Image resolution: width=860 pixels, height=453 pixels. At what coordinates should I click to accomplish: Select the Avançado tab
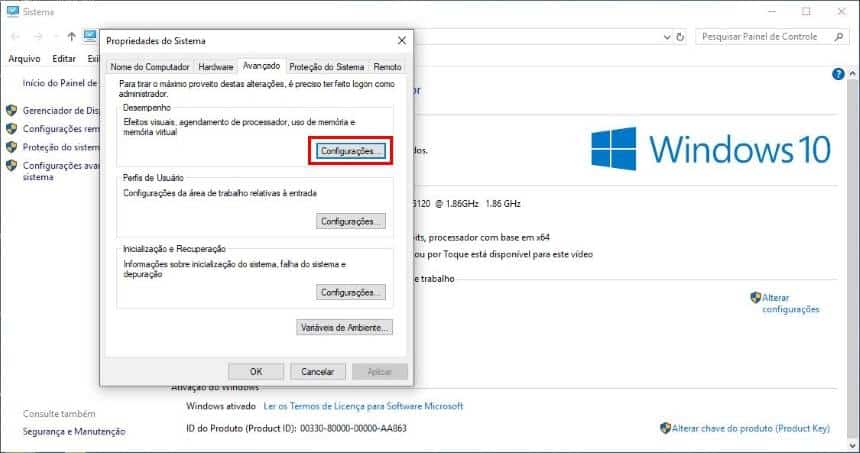(x=262, y=65)
